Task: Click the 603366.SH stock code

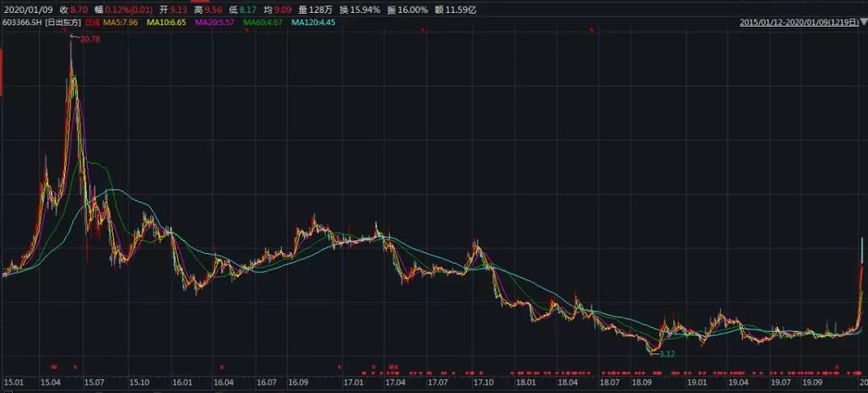Action: pyautogui.click(x=23, y=23)
